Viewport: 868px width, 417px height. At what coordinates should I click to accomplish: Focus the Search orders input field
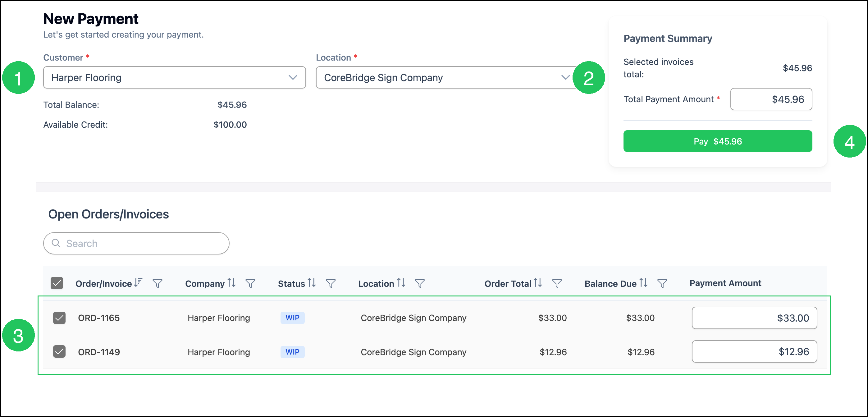click(136, 243)
